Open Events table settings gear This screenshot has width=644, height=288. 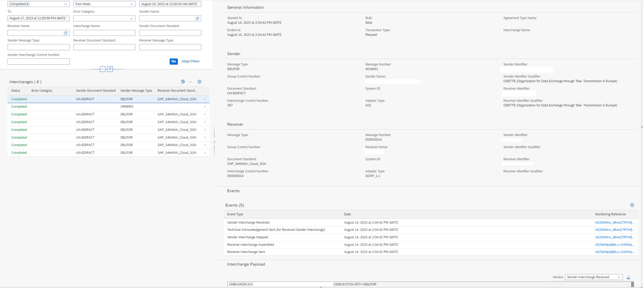click(632, 205)
